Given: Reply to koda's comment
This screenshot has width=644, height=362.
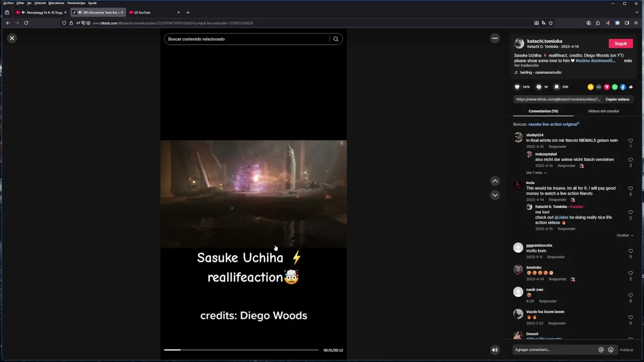Looking at the screenshot, I should click(557, 200).
